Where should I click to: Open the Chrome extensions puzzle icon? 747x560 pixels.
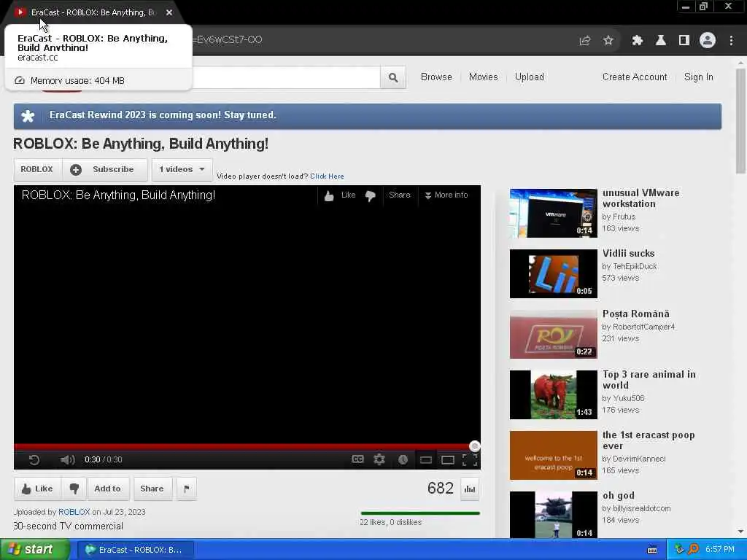(637, 41)
